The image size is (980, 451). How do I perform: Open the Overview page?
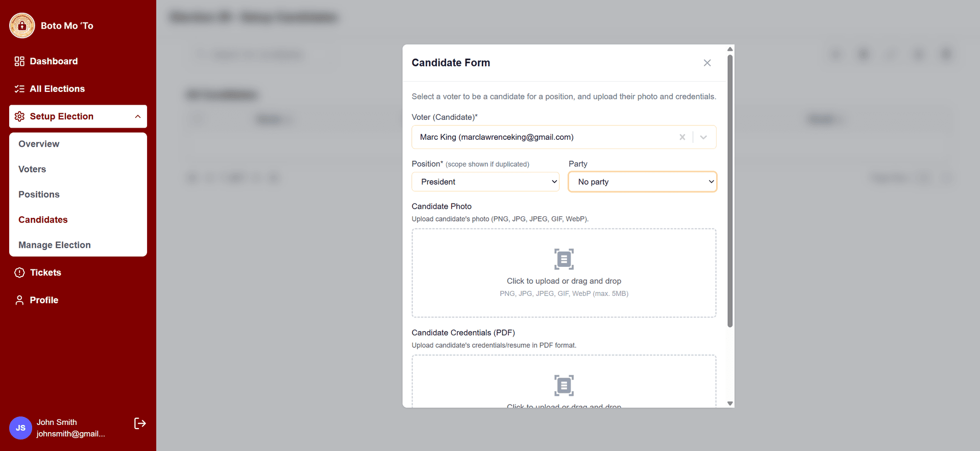tap(39, 144)
